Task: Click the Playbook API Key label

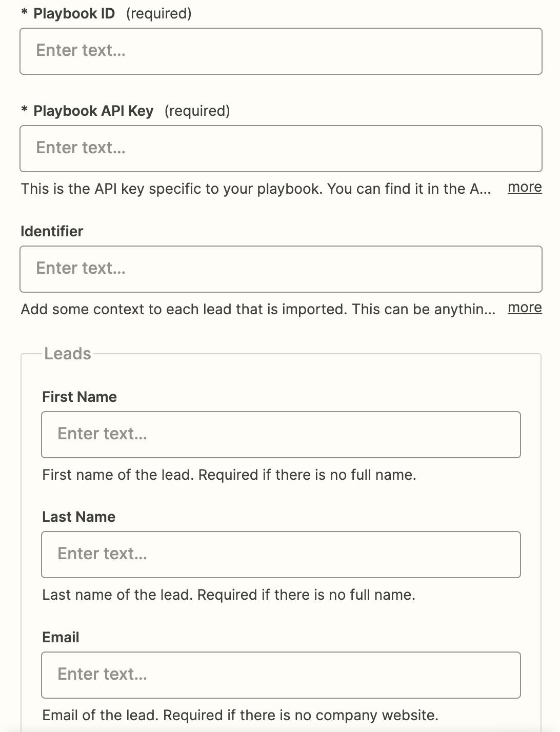Action: click(x=93, y=111)
